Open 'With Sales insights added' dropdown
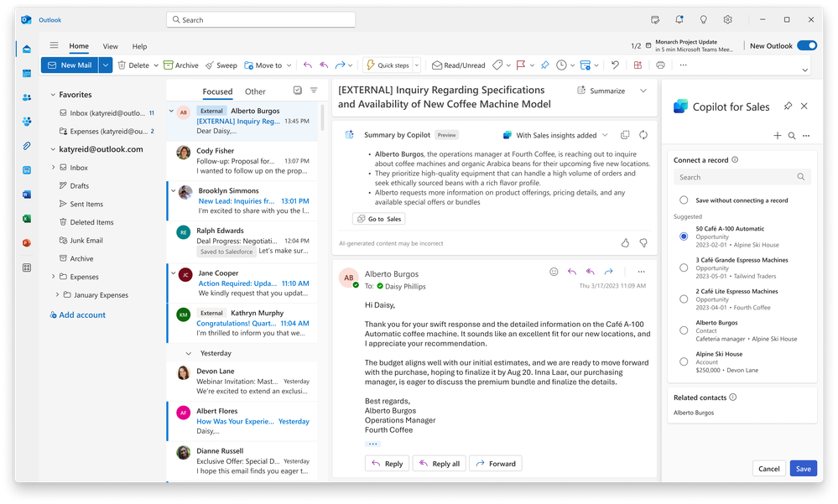 (605, 135)
